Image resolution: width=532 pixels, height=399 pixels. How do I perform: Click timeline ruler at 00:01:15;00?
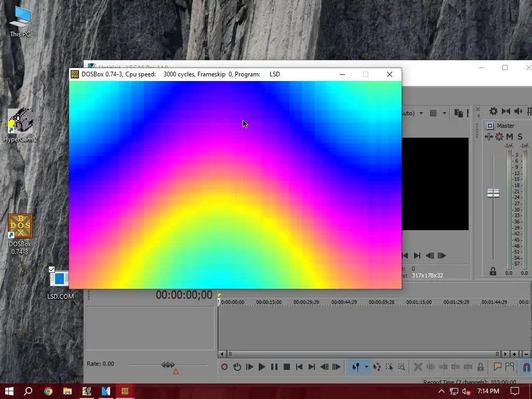pyautogui.click(x=419, y=302)
